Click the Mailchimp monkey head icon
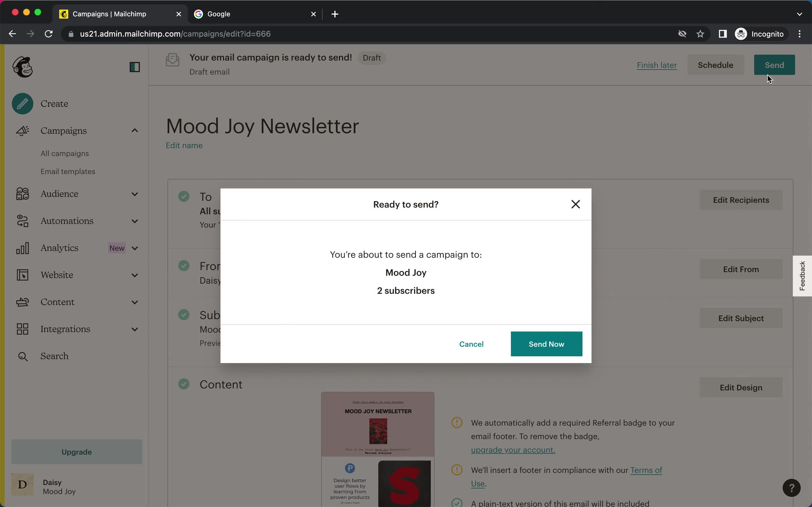This screenshot has height=507, width=812. point(22,67)
